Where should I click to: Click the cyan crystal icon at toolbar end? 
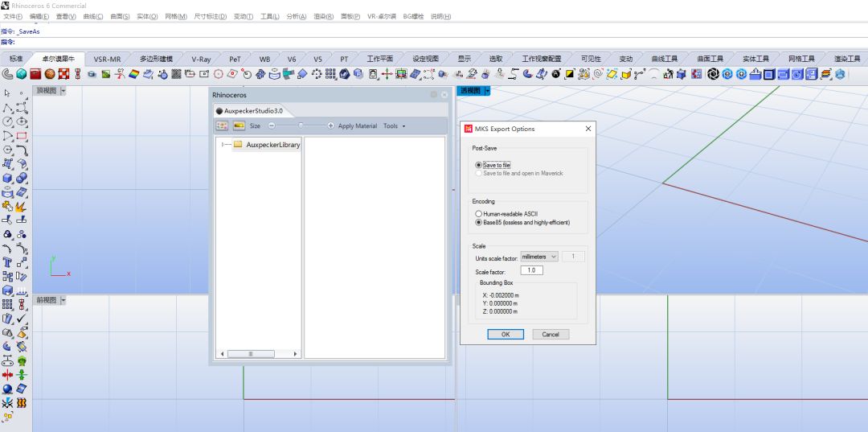(x=841, y=74)
